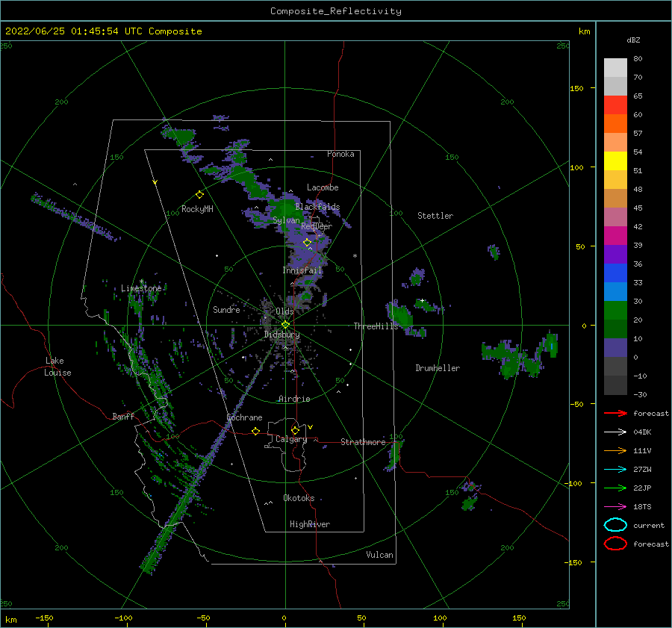Click the yellow diamond marker below RedDeer
This screenshot has height=628, width=672.
(x=307, y=242)
